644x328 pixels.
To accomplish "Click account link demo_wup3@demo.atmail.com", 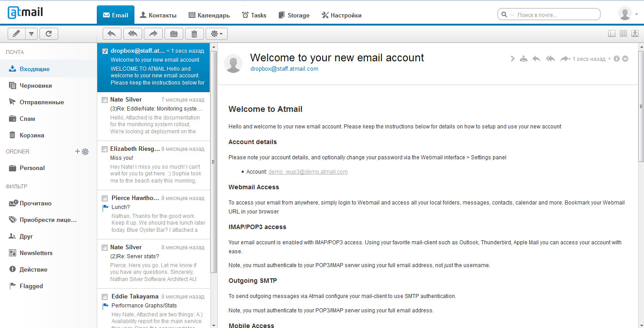I will [308, 172].
